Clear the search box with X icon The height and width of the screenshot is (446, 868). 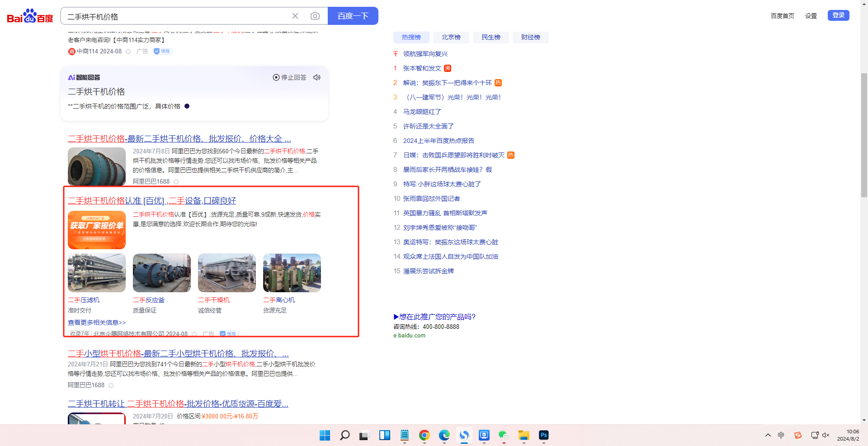295,16
